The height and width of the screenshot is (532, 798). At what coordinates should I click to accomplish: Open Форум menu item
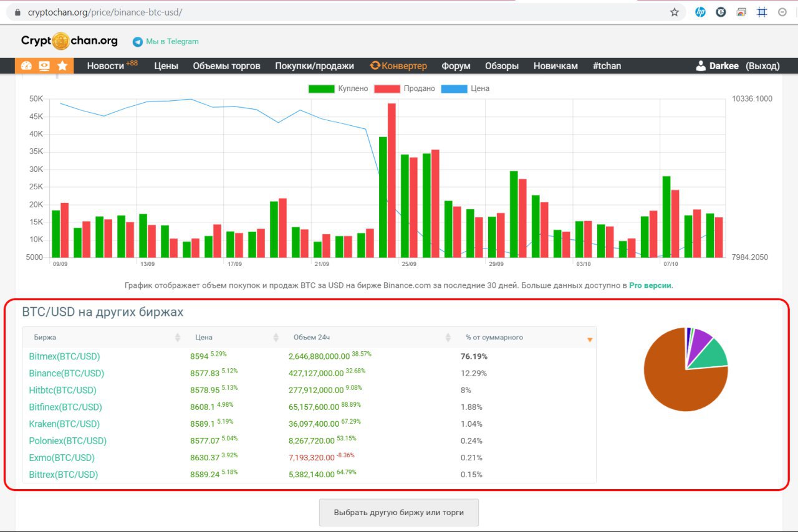click(456, 65)
